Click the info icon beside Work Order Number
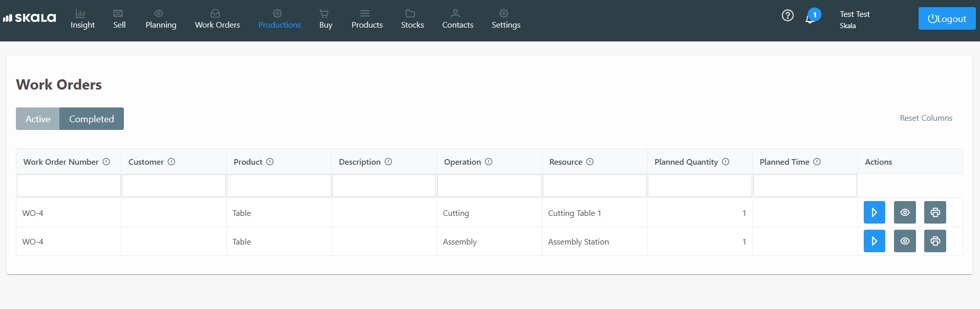 (106, 162)
